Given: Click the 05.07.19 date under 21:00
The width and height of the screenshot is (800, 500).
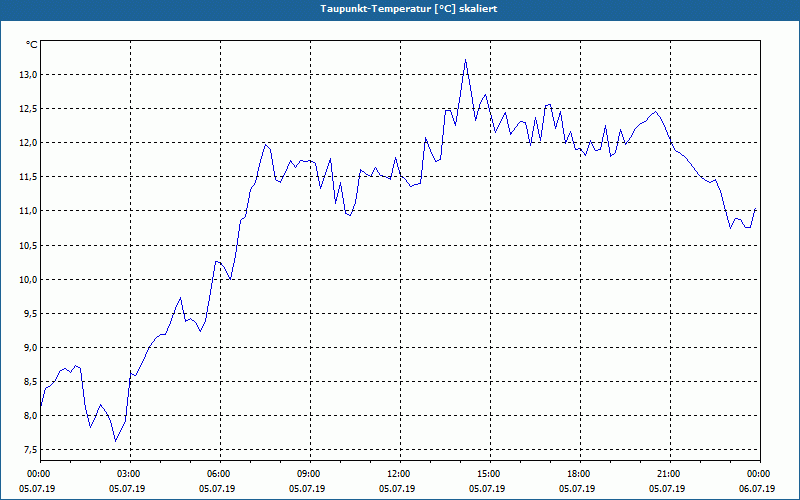Looking at the screenshot, I should (667, 488).
